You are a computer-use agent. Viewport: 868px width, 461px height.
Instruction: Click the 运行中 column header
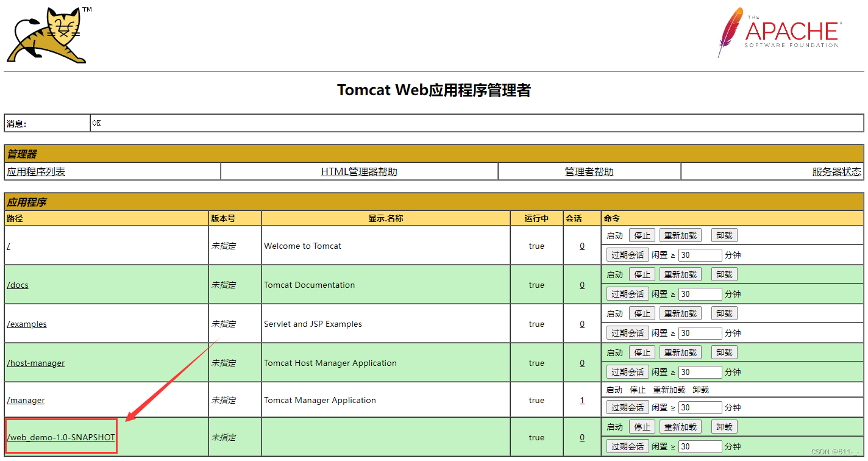536,218
